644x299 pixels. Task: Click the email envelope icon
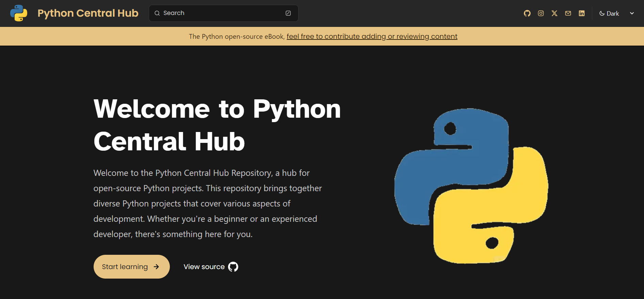(568, 13)
